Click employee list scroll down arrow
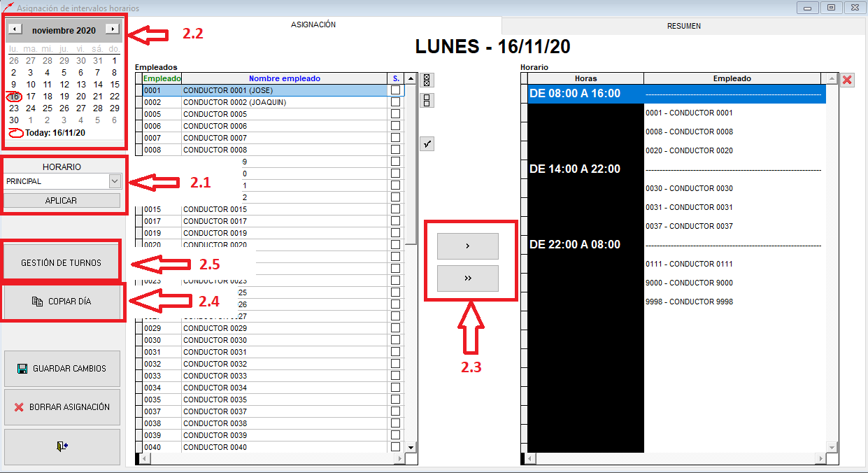This screenshot has height=473, width=868. coord(411,447)
